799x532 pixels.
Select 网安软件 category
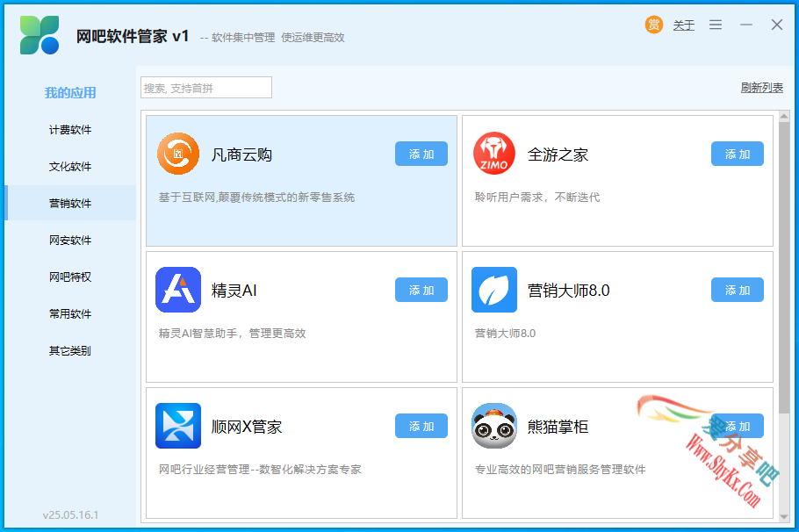tap(70, 240)
